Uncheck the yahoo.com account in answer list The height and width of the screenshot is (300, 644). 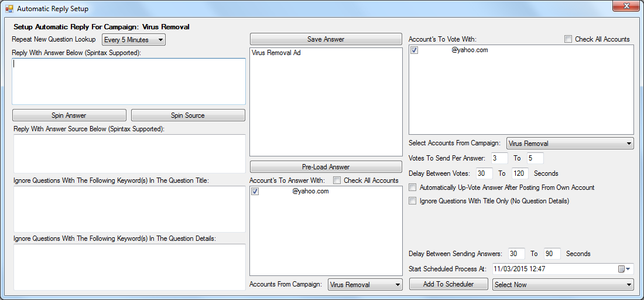[x=255, y=192]
